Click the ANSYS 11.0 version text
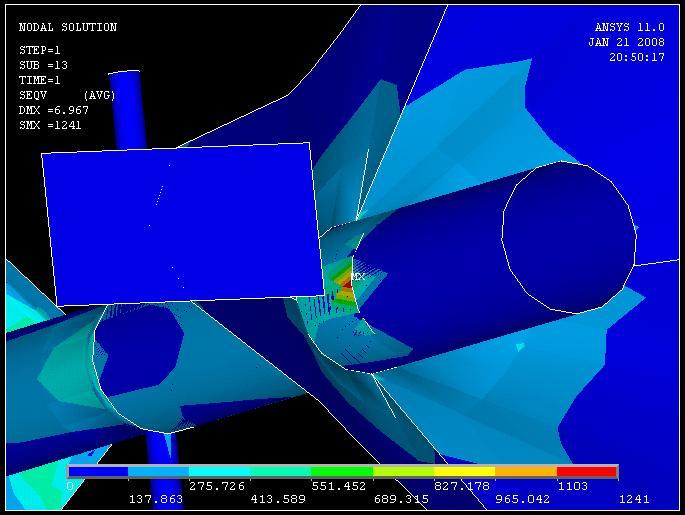 coord(630,27)
